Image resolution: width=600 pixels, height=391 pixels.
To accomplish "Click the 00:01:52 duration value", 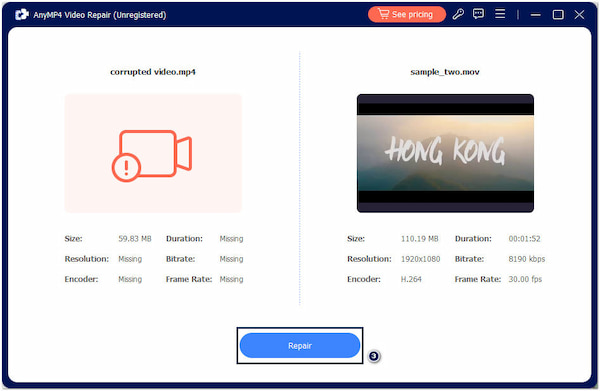I will coord(524,239).
